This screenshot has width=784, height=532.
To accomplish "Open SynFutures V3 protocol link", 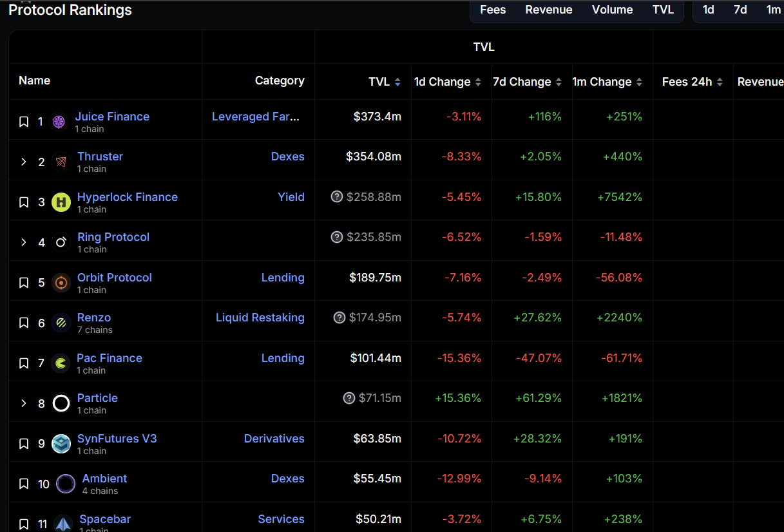I will 117,439.
